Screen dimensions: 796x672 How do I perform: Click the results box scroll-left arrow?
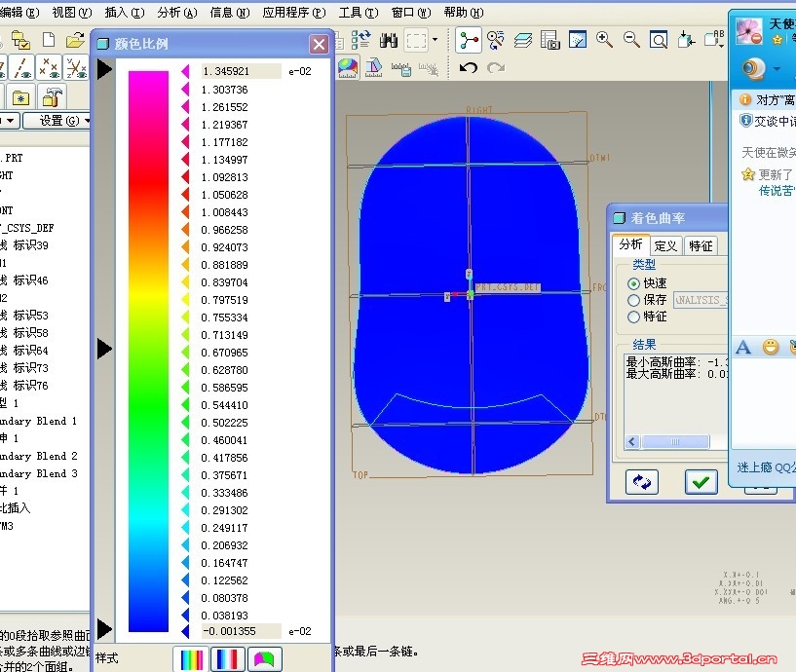[x=632, y=441]
